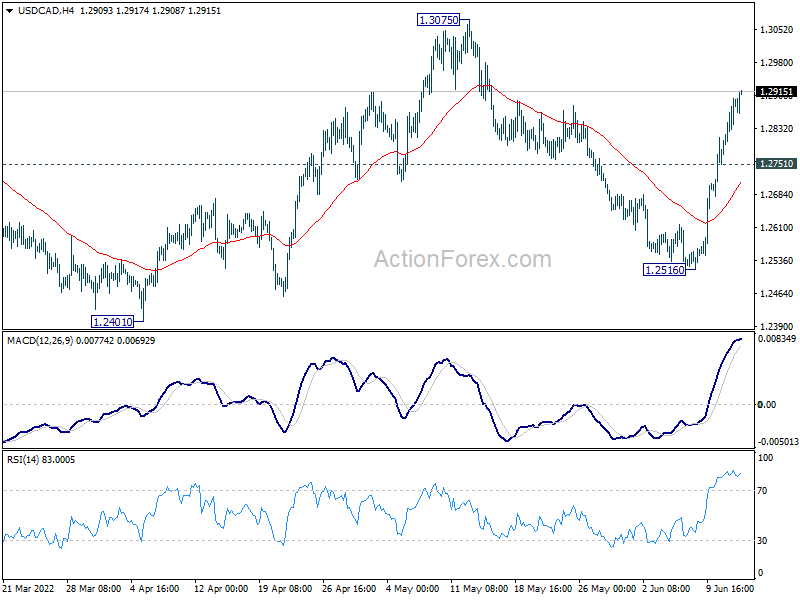Viewport: 800px width, 600px height.
Task: Select the 21 Mar 2022 date label
Action: point(29,589)
